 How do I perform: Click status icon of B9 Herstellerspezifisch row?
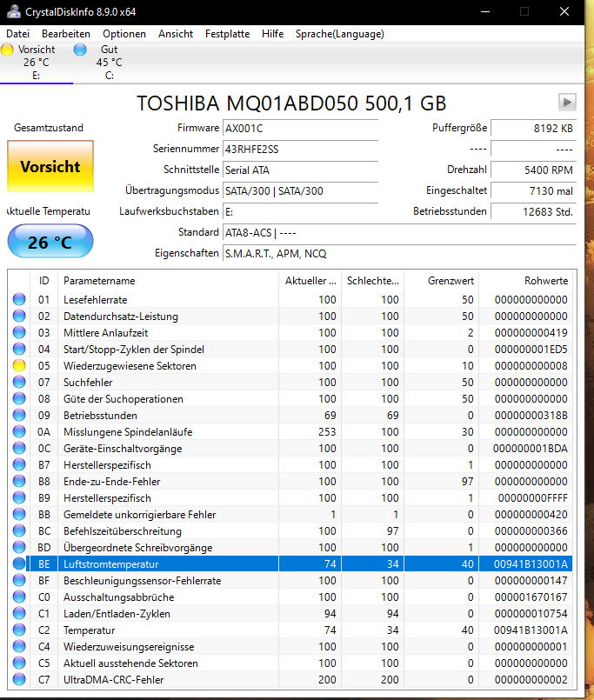point(19,497)
